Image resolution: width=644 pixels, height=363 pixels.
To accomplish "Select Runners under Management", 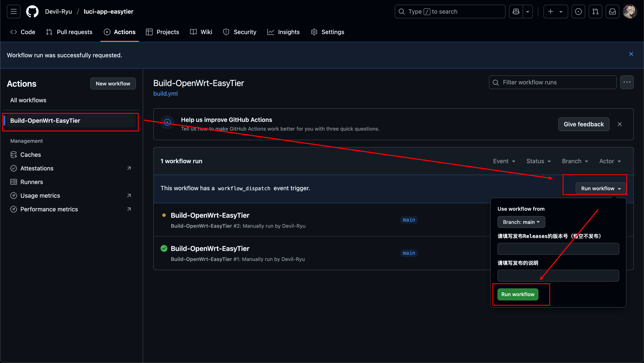I will (x=32, y=182).
